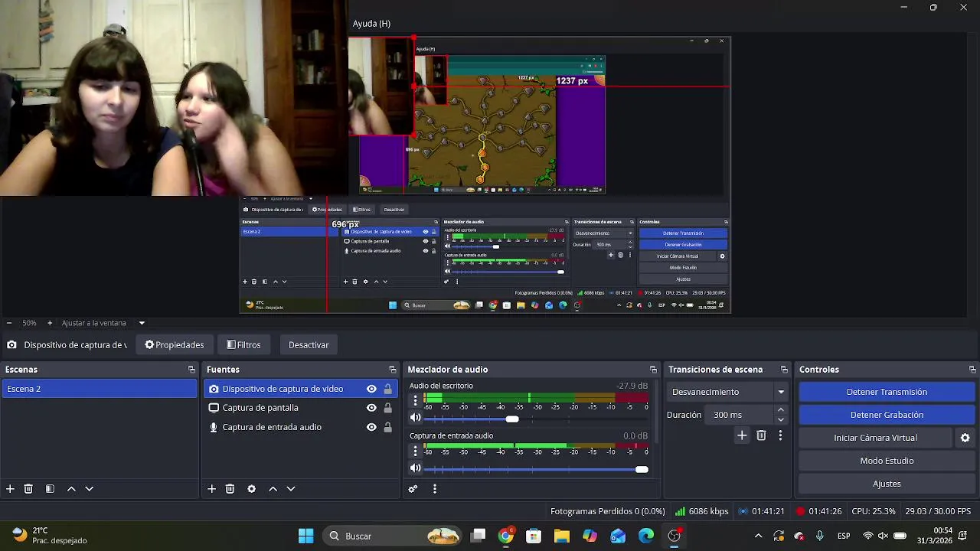The height and width of the screenshot is (551, 980).
Task: Click Detener Grabación
Action: (x=887, y=415)
